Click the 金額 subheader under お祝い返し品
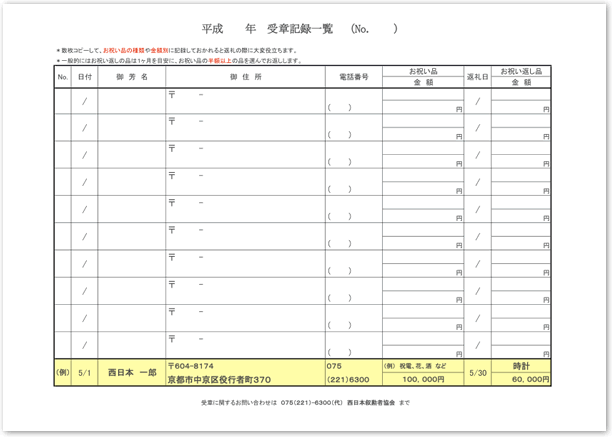The width and height of the screenshot is (612, 437). coord(521,82)
